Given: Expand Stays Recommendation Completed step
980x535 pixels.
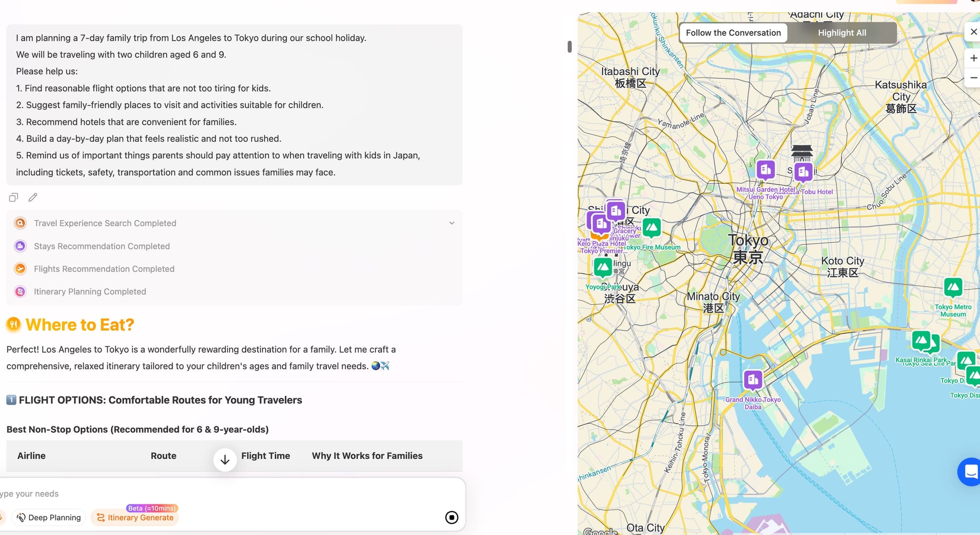Looking at the screenshot, I should [101, 246].
